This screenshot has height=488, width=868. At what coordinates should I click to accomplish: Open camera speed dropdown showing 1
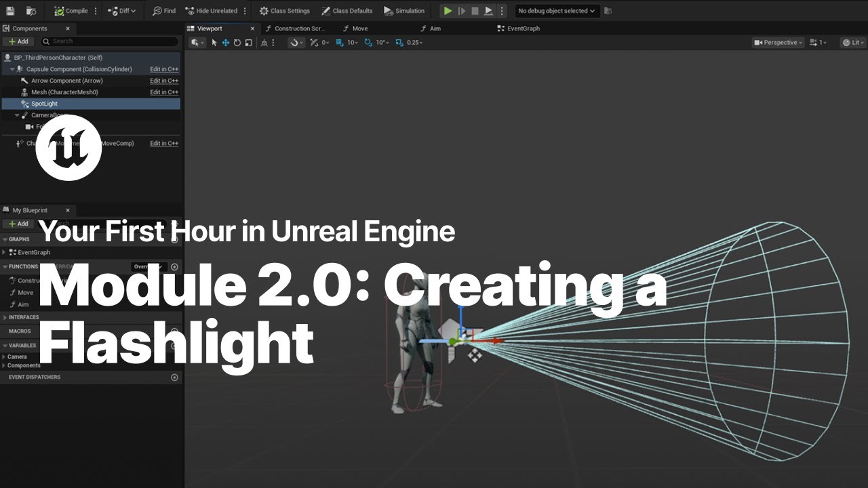click(x=818, y=42)
